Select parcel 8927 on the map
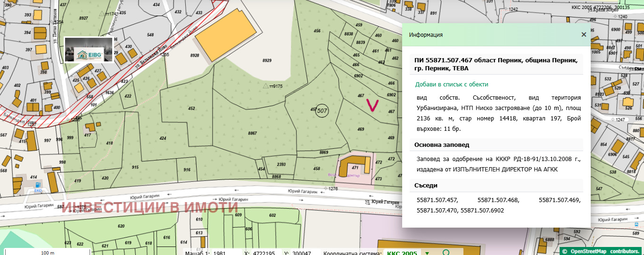 pos(83,18)
